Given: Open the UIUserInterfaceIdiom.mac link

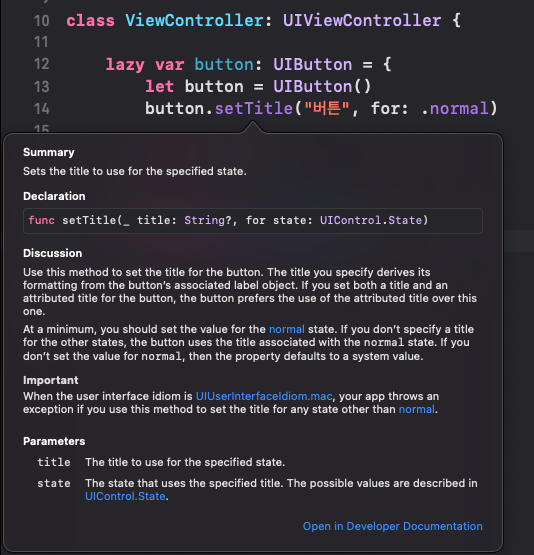Looking at the screenshot, I should point(264,396).
